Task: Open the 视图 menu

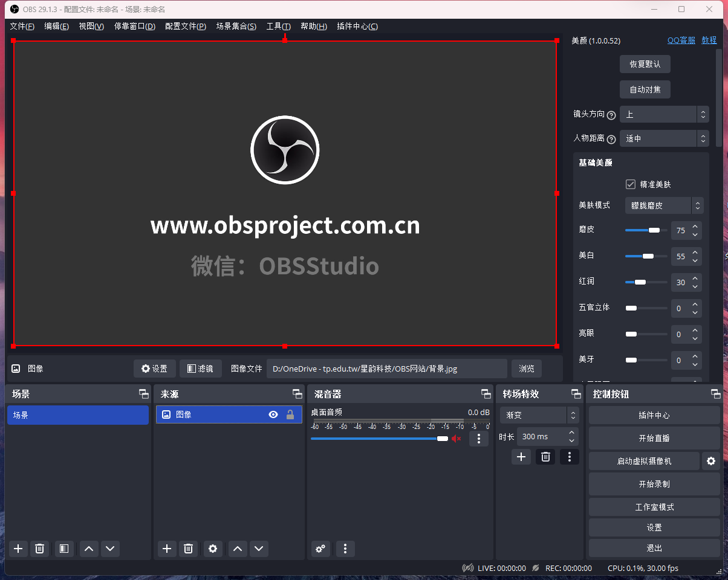Action: click(91, 26)
